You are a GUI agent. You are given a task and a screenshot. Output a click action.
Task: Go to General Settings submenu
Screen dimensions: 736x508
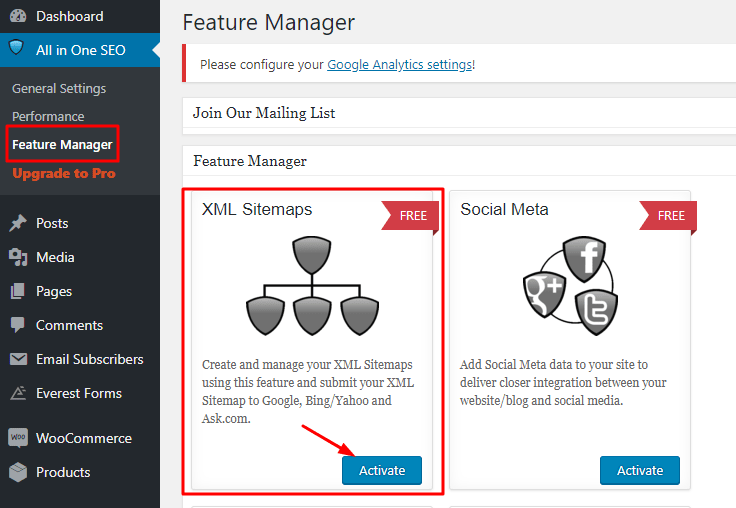(x=59, y=89)
